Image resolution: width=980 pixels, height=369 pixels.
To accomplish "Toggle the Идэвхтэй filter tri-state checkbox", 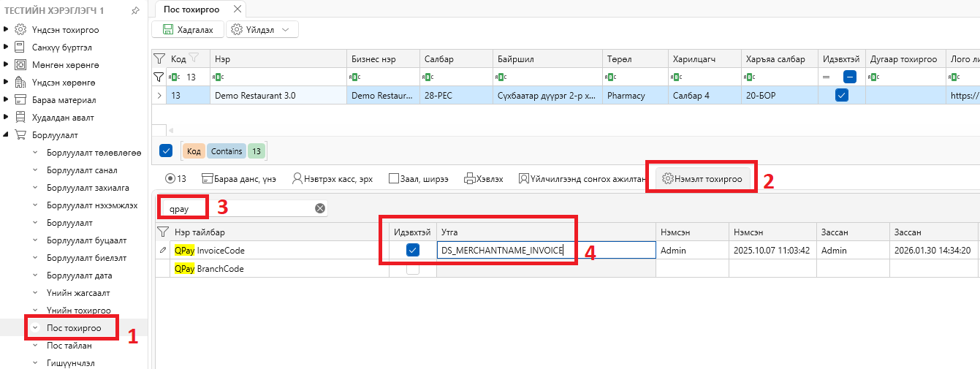I will tap(850, 76).
